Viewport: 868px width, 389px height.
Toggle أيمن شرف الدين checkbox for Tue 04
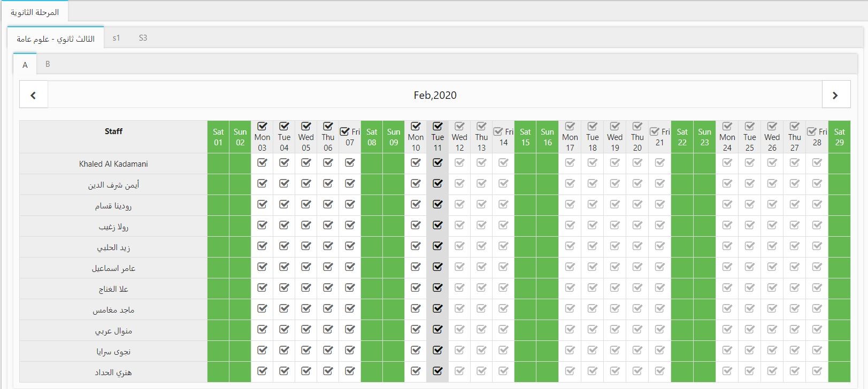284,184
